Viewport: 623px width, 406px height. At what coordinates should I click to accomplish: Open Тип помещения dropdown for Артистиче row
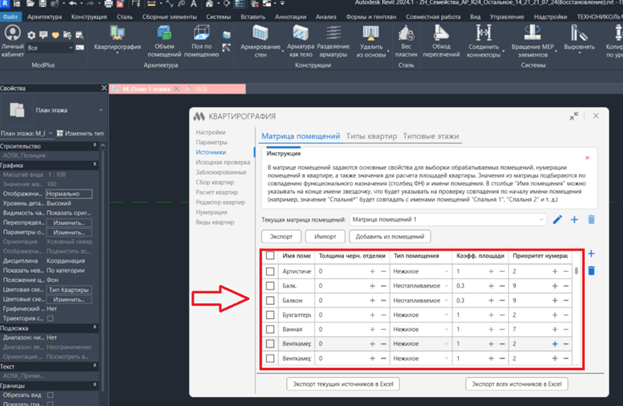point(421,271)
